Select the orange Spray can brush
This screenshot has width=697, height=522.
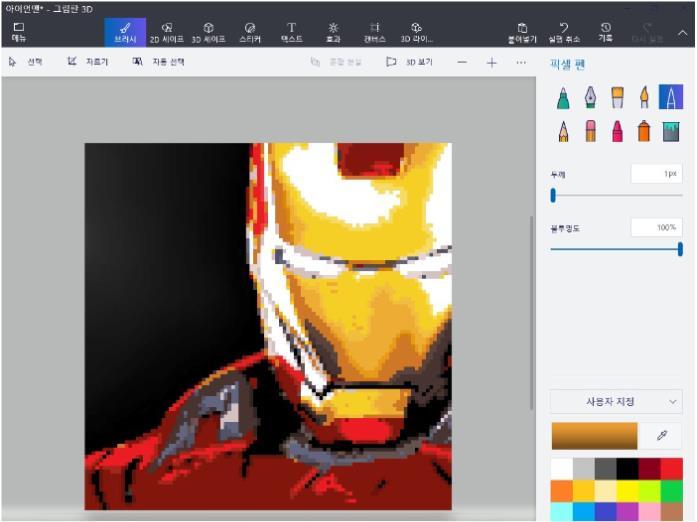pyautogui.click(x=644, y=132)
